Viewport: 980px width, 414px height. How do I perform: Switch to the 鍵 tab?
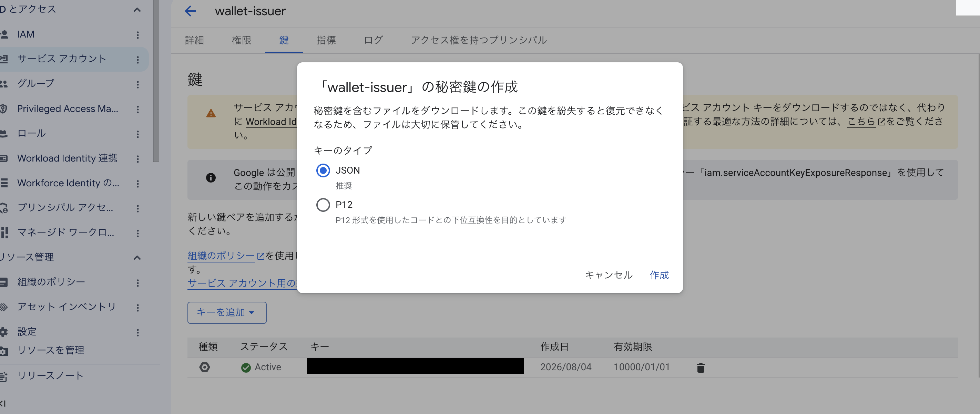pyautogui.click(x=284, y=40)
